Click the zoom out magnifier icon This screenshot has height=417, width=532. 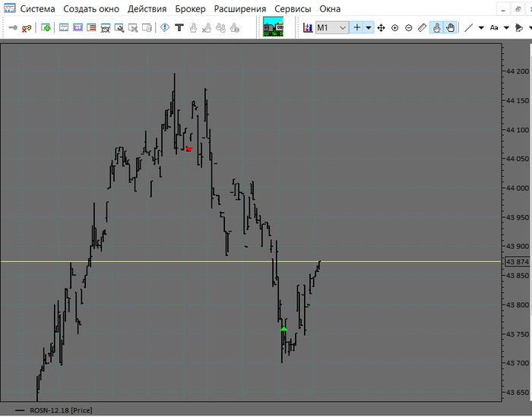tap(409, 27)
